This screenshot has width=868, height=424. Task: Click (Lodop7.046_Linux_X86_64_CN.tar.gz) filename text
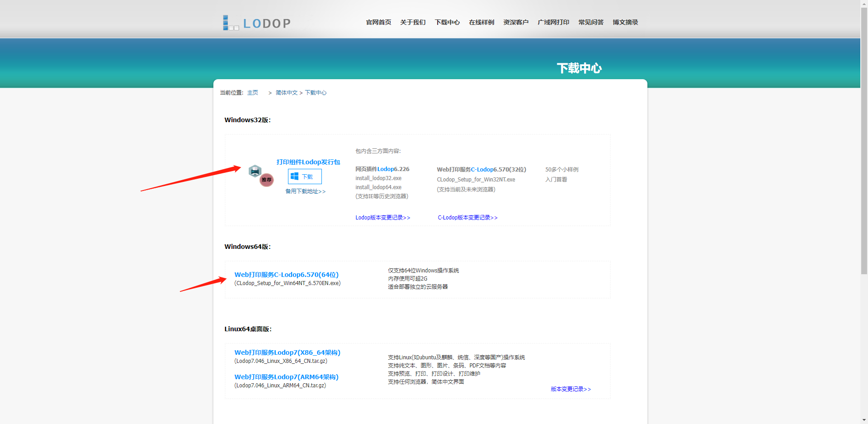pyautogui.click(x=281, y=361)
